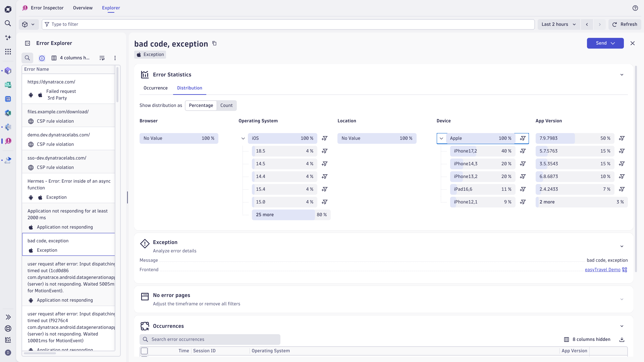
Task: Switch to the Occurrence tab
Action: (x=155, y=88)
